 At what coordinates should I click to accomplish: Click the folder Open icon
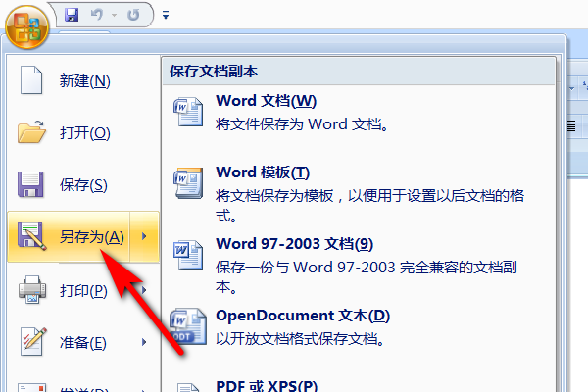coord(31,132)
